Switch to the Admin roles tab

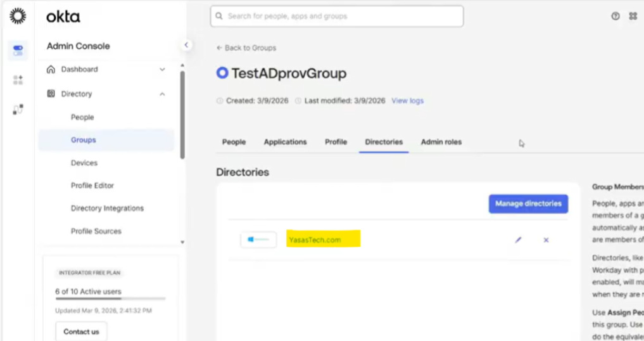click(x=441, y=142)
